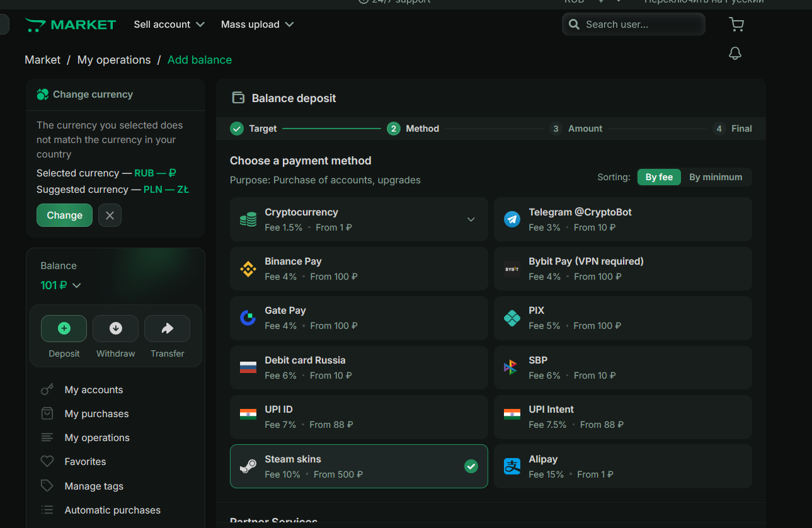The image size is (812, 528).
Task: Select Debit card Russia payment method
Action: [x=359, y=367]
